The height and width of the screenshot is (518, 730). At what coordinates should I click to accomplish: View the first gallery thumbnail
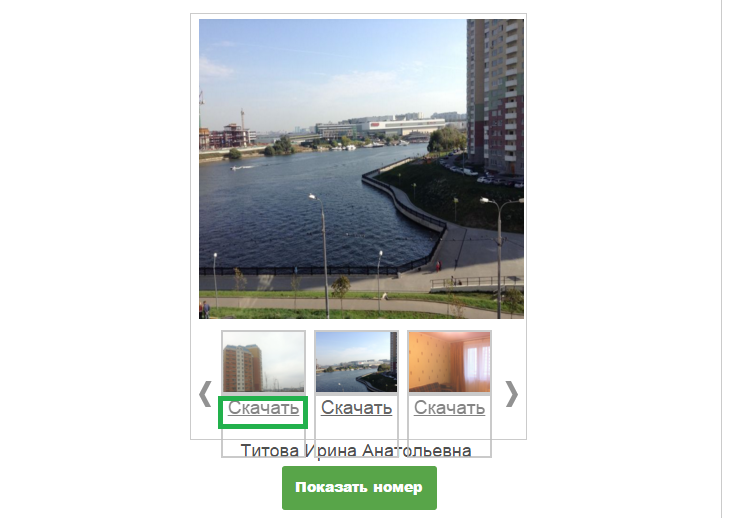point(264,362)
